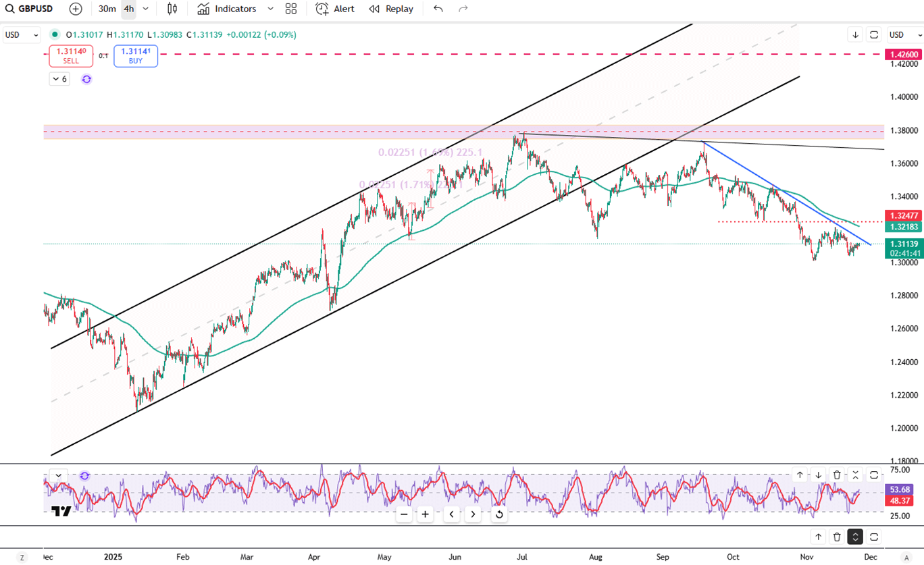Screen dimensions: 924x565
Task: Toggle auto scale with the A button
Action: tap(907, 557)
